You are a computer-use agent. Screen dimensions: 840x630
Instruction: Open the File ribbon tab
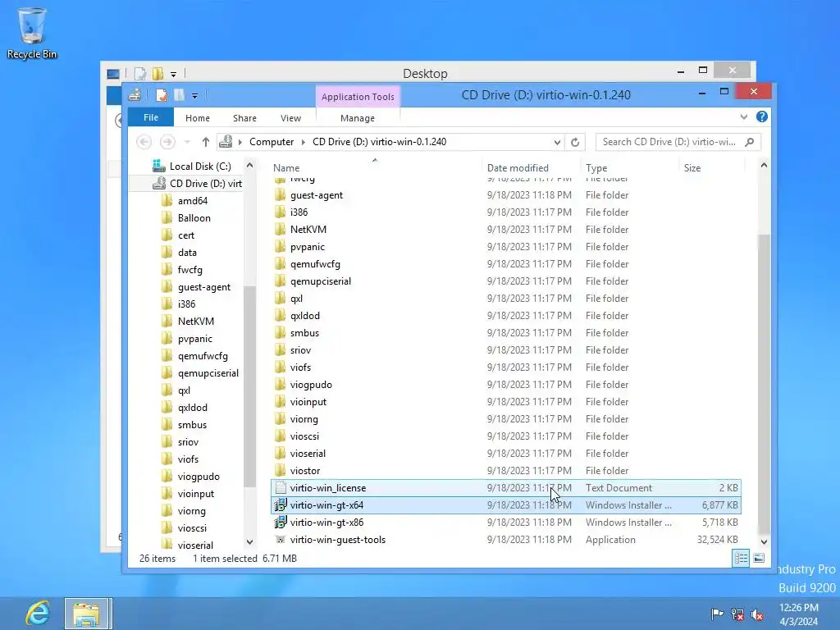click(x=151, y=117)
